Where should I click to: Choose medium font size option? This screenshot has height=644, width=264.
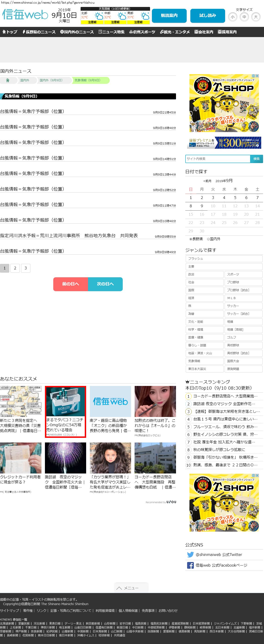[244, 17]
